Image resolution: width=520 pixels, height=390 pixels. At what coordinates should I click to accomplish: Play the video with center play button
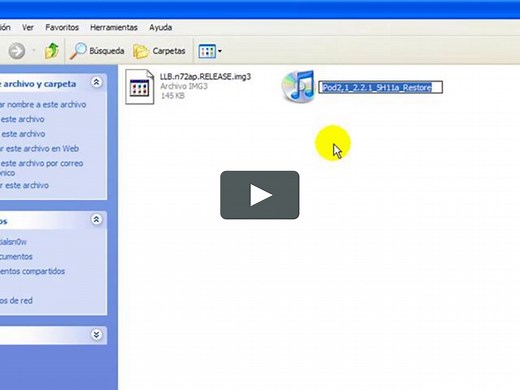click(x=260, y=195)
